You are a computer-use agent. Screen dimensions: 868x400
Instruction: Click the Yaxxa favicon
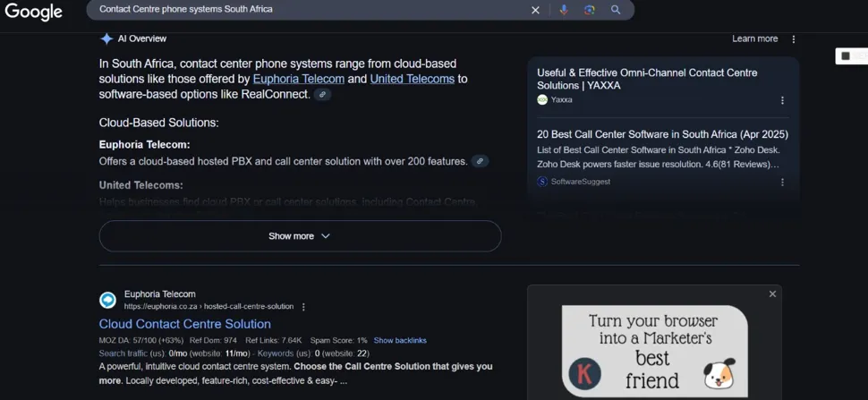[542, 99]
